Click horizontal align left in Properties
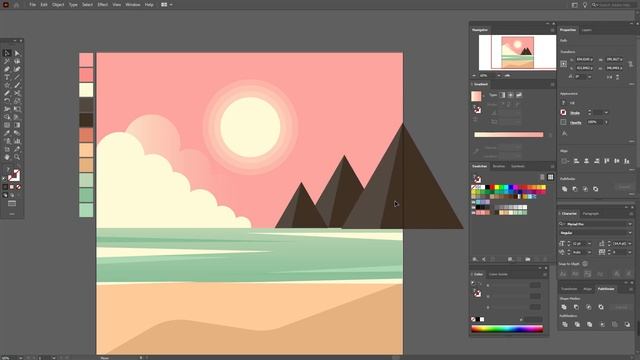 576,161
